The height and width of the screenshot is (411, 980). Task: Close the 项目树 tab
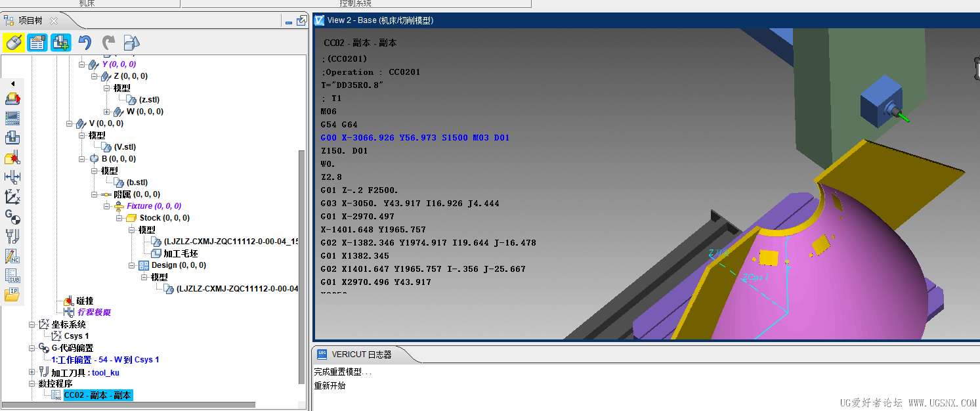click(x=54, y=21)
